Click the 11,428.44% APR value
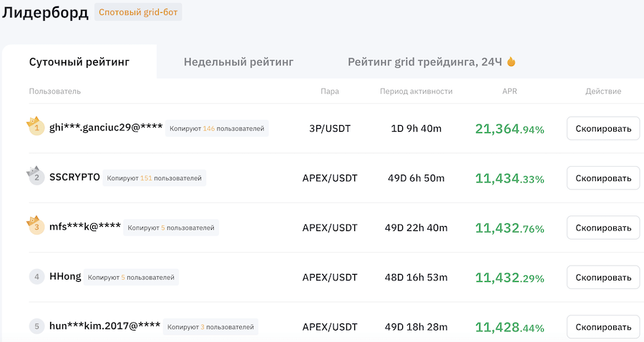This screenshot has width=644, height=342. (509, 328)
